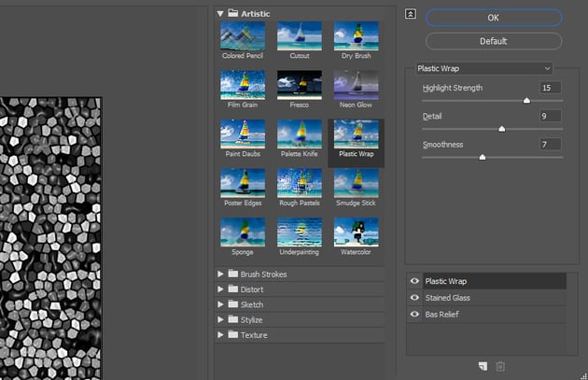Click the new effect layer icon
Image resolution: width=588 pixels, height=380 pixels.
[483, 365]
